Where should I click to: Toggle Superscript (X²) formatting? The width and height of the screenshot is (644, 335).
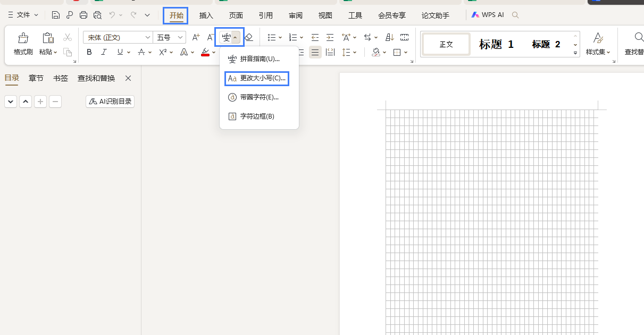163,52
